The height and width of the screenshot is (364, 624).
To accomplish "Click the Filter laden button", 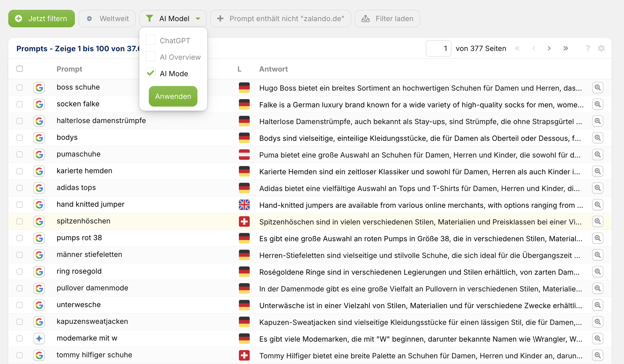I will click(387, 19).
